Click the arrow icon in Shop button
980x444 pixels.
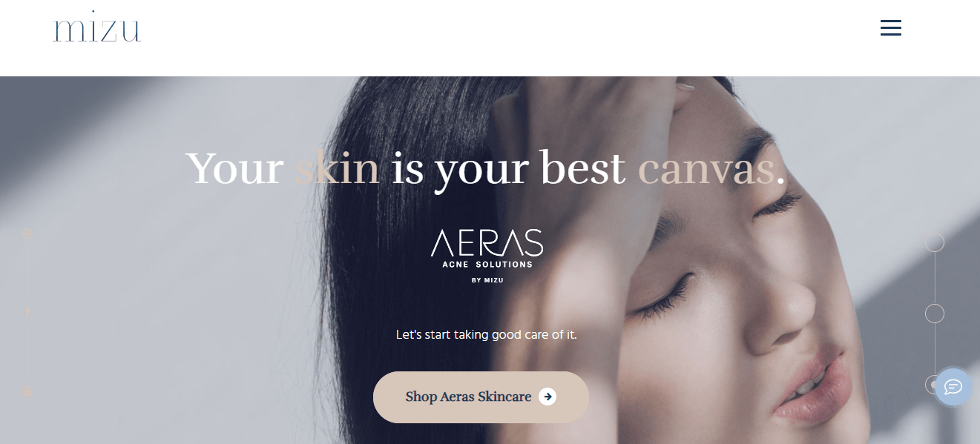click(547, 397)
